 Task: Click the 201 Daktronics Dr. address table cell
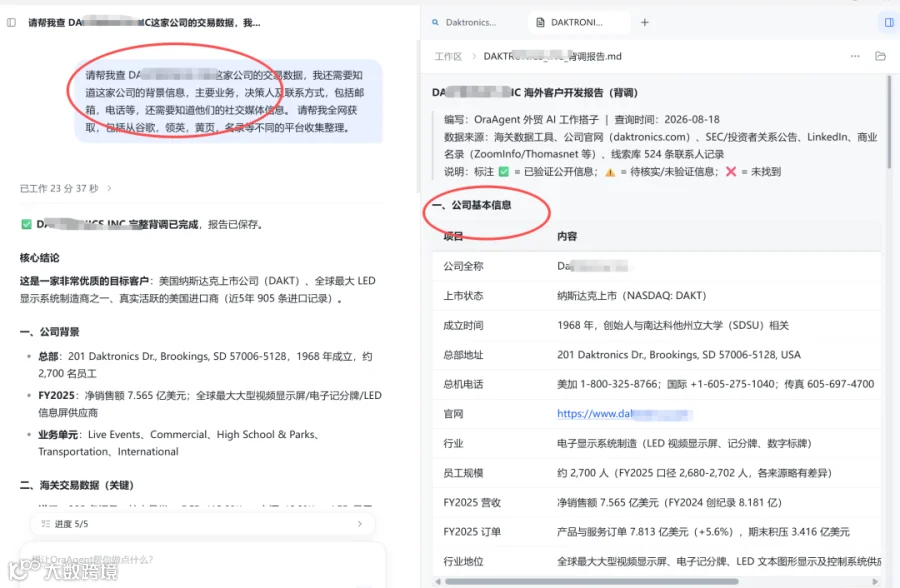point(678,355)
